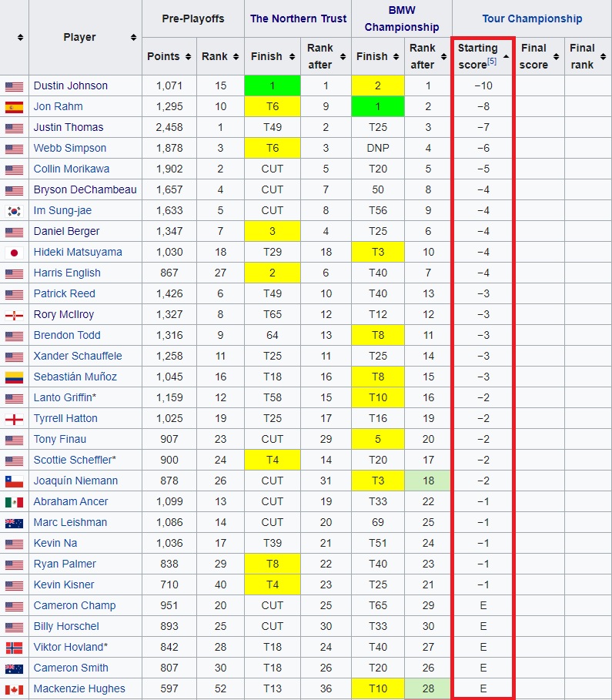Sort table by Player column arrows
The image size is (612, 700).
(x=133, y=38)
